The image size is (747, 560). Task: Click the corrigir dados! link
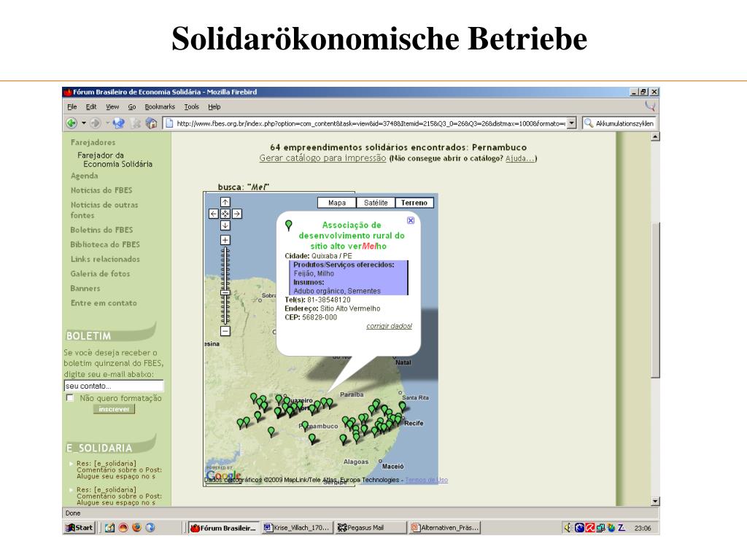390,326
